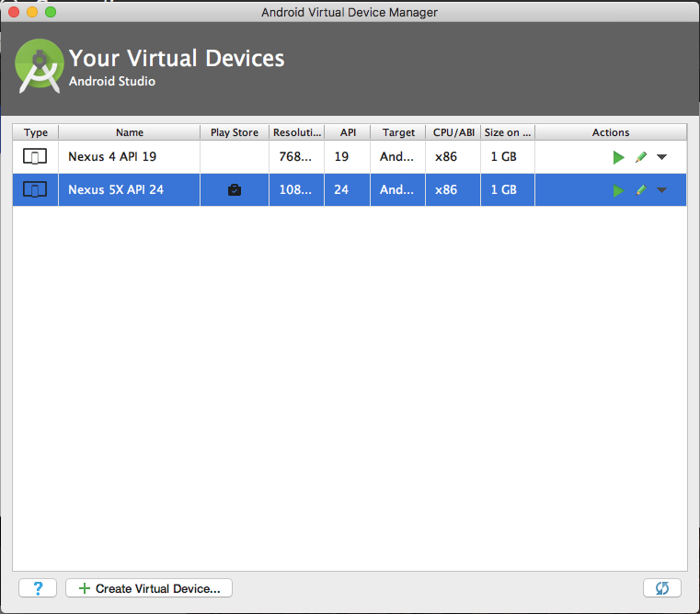This screenshot has height=614, width=700.
Task: Open help with the question mark button
Action: (38, 588)
